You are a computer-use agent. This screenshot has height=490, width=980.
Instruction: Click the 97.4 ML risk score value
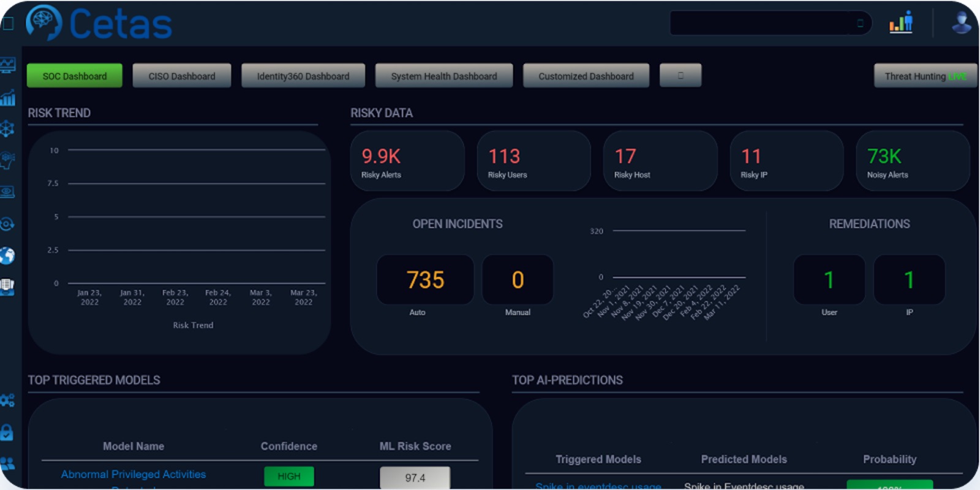pos(415,478)
